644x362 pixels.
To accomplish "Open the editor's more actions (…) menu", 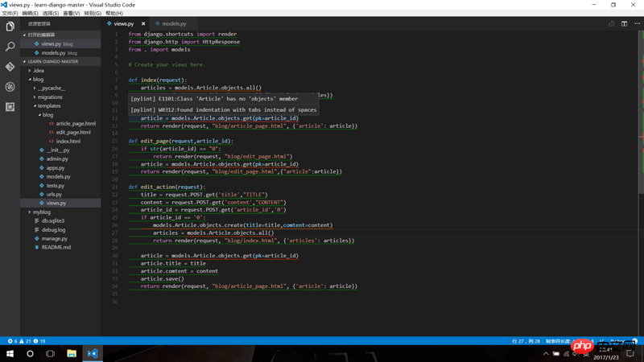I will (x=637, y=24).
